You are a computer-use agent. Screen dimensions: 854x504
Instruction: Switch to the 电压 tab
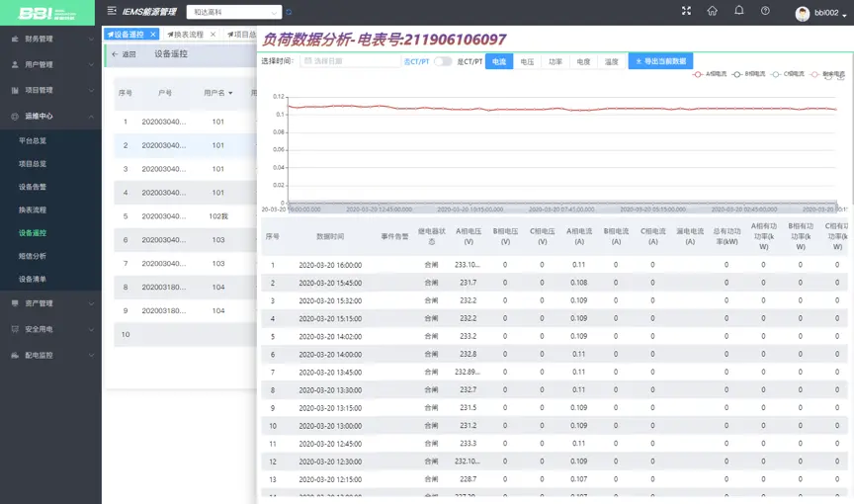(527, 61)
